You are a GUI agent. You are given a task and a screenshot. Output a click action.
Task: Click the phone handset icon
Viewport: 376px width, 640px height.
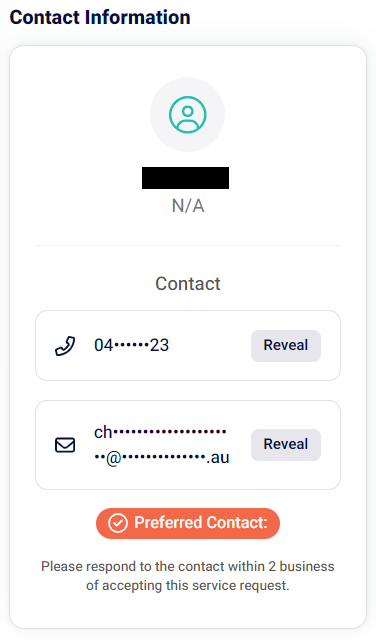click(65, 346)
